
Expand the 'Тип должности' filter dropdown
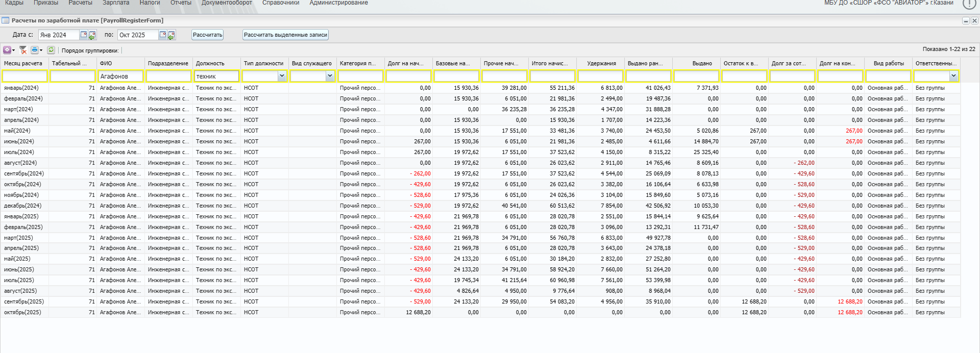282,76
